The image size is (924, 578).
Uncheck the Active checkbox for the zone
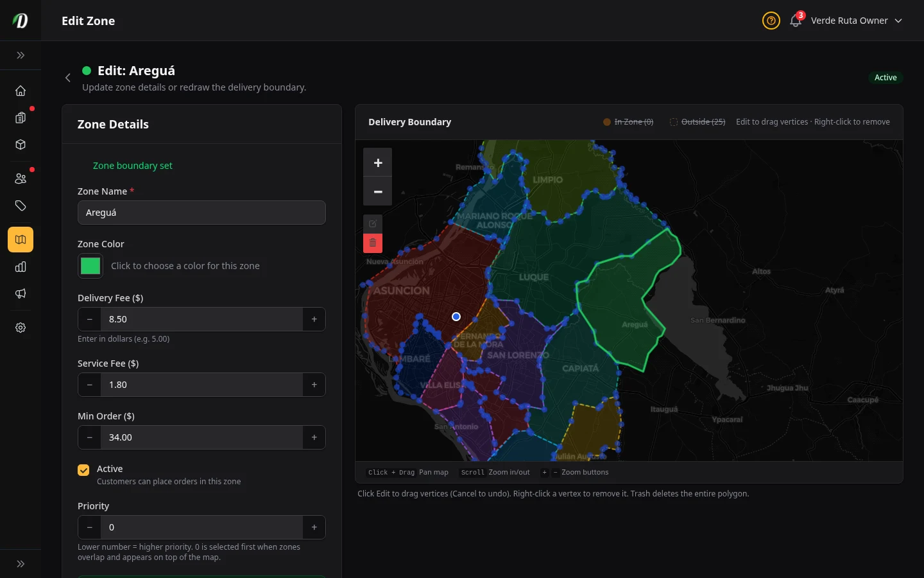(x=83, y=470)
